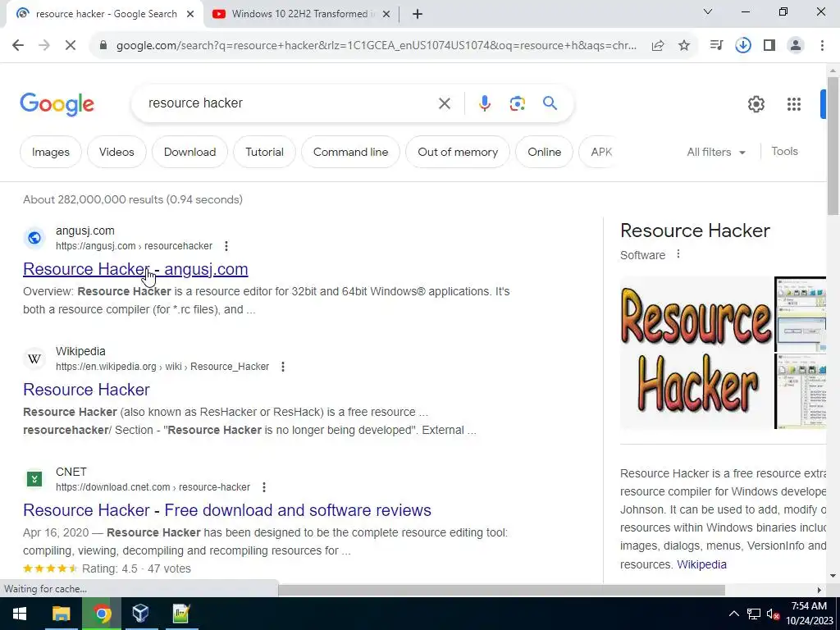This screenshot has width=840, height=630.
Task: Open Chrome three-dot menu
Action: point(822,46)
